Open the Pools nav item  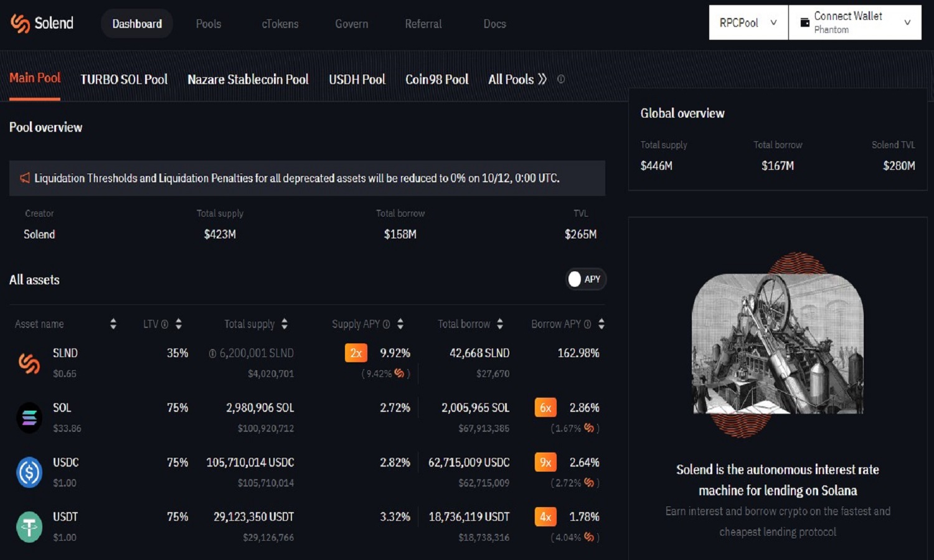(209, 24)
